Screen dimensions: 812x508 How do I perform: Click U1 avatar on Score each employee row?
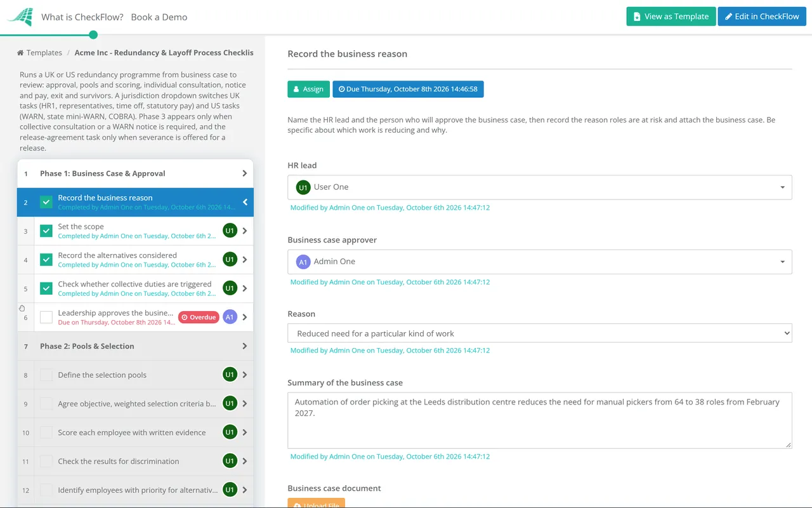click(x=230, y=432)
